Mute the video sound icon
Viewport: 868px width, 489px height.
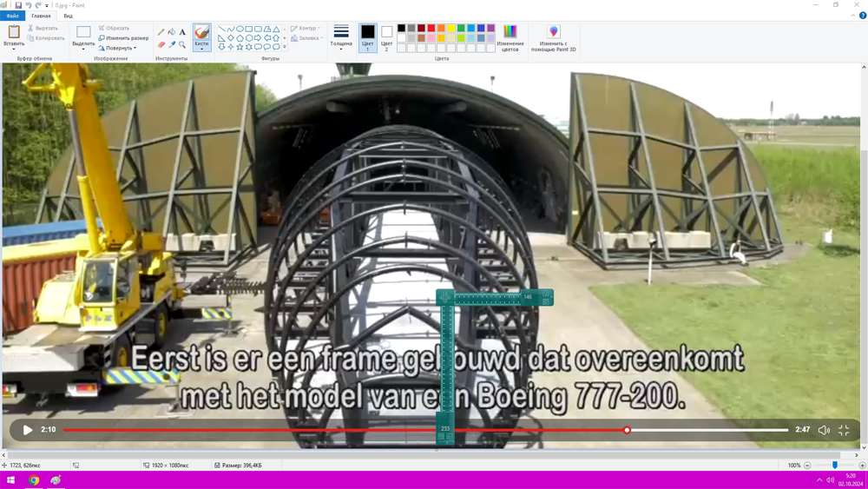click(x=824, y=430)
